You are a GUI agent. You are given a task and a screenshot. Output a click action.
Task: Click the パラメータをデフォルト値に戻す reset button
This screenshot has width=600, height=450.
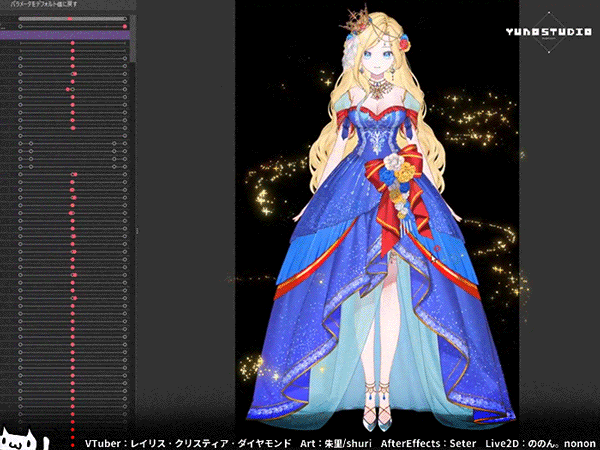[x=47, y=5]
